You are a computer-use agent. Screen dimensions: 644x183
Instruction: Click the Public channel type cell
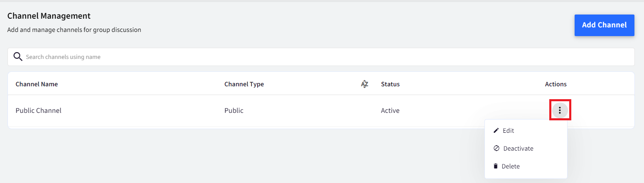pos(234,111)
